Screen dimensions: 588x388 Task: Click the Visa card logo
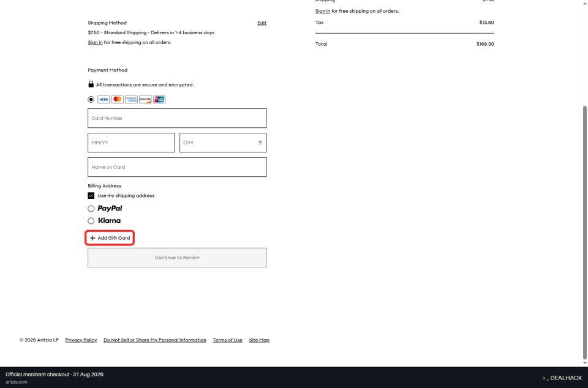[104, 99]
